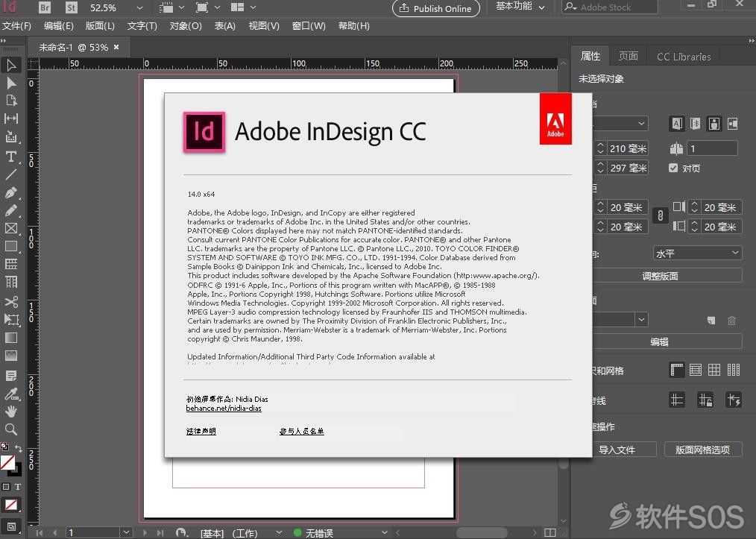Select the Rectangle Frame tool

pos(11,229)
